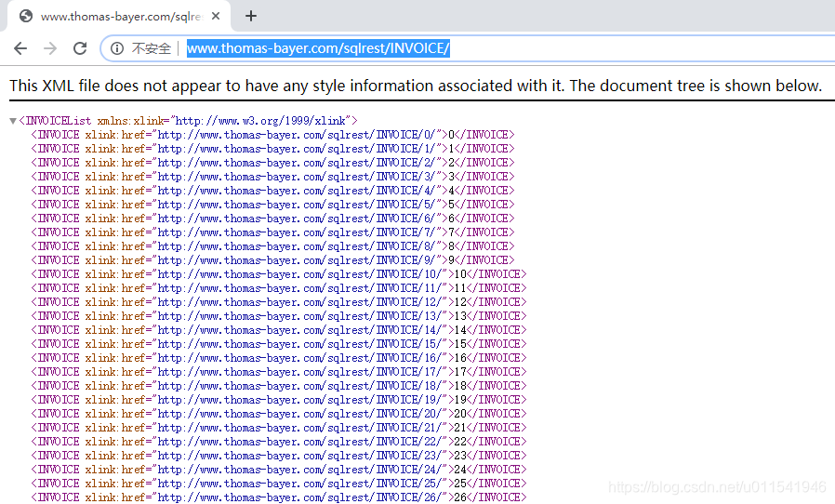
Task: Click the INVOICE/3/ row
Action: pyautogui.click(x=272, y=177)
